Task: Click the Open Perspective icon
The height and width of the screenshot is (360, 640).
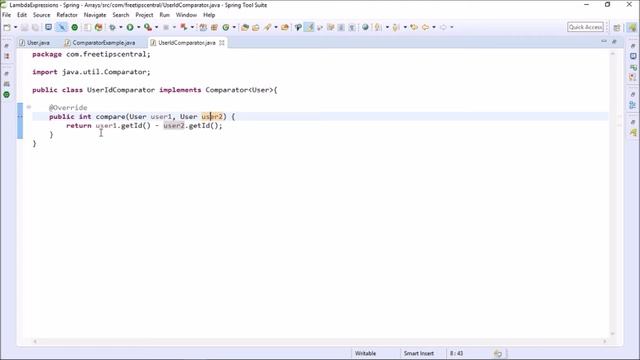Action: [617, 27]
